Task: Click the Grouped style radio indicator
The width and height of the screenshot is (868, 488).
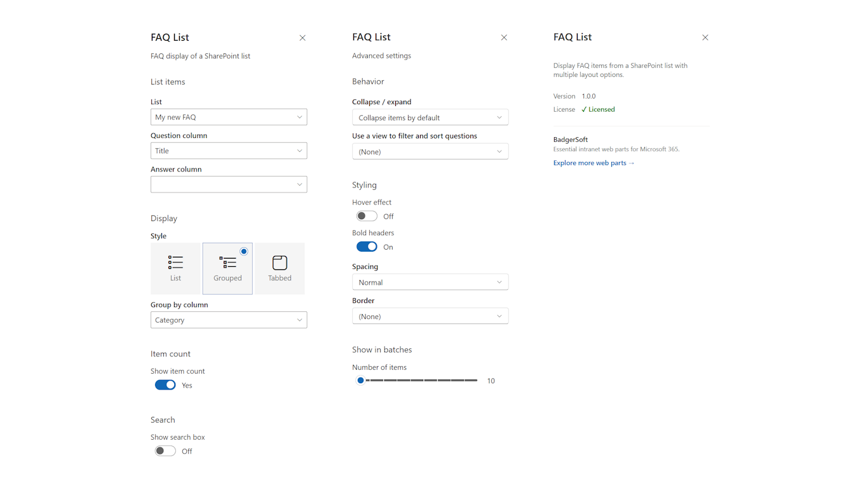Action: tap(244, 252)
